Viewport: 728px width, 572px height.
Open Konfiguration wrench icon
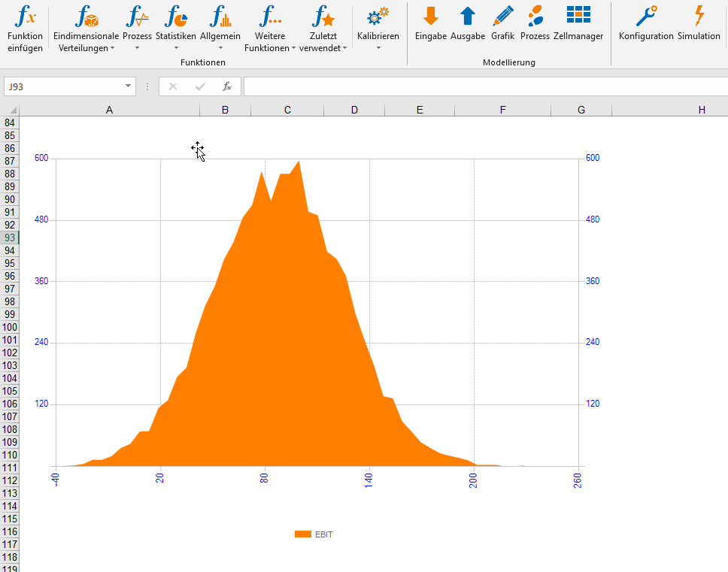click(x=646, y=16)
